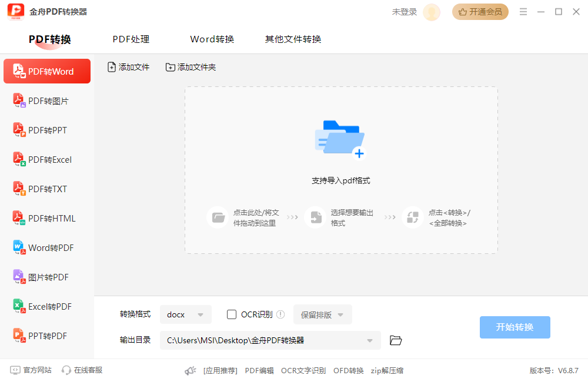The width and height of the screenshot is (588, 382).
Task: Click the OCR识别 warning info icon
Action: tap(280, 314)
